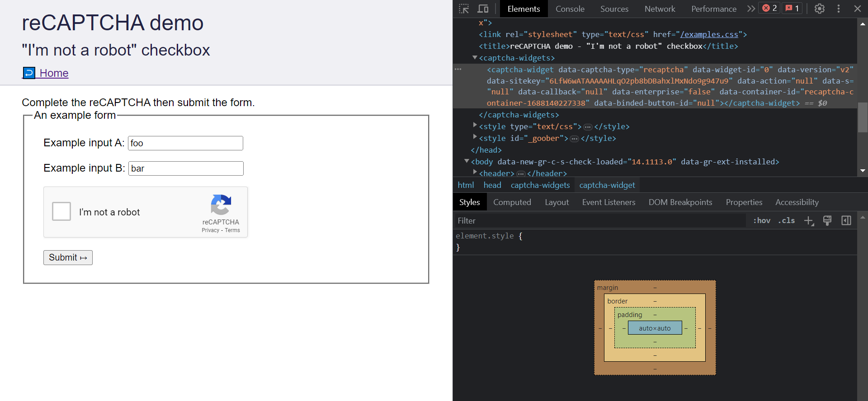Expand the header element node

(x=475, y=172)
